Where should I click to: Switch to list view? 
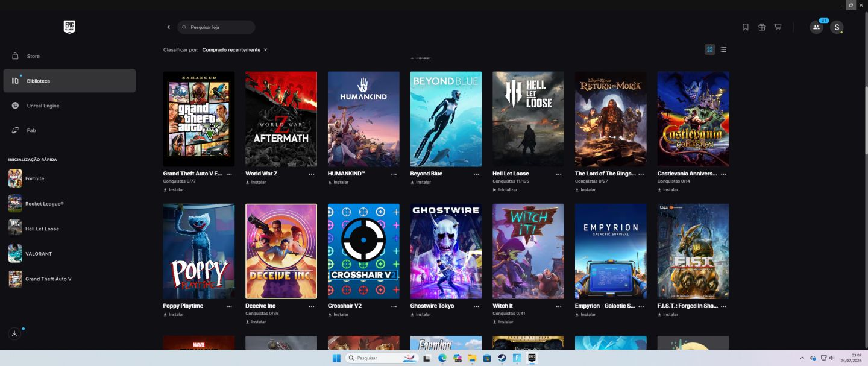723,49
